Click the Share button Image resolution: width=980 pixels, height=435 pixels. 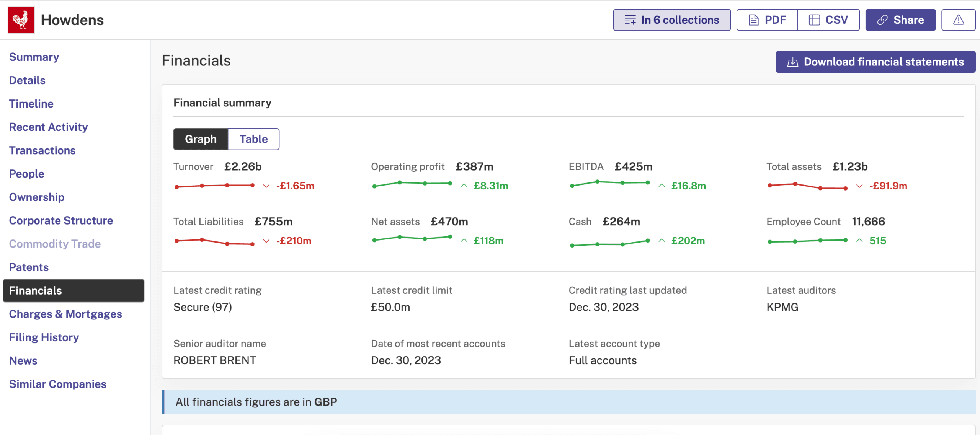click(x=900, y=20)
